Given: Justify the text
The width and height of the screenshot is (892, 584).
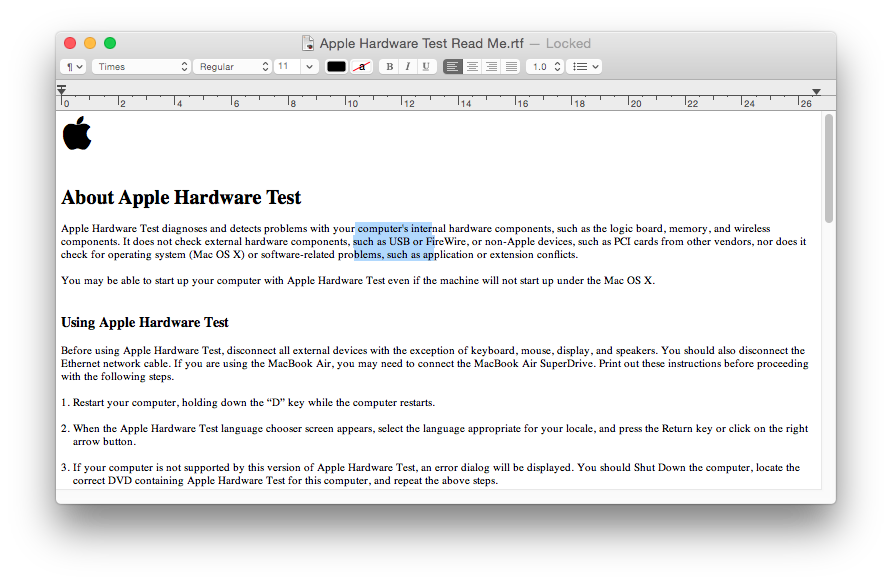Looking at the screenshot, I should pos(511,67).
